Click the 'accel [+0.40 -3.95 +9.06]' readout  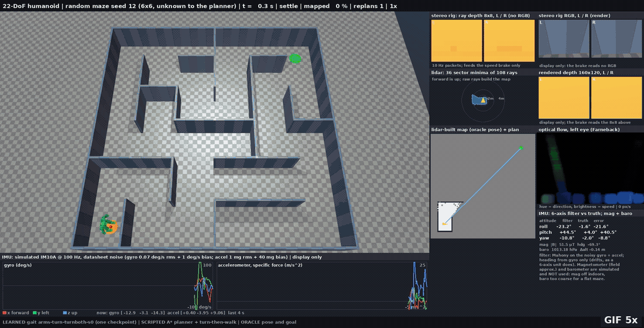196,313
